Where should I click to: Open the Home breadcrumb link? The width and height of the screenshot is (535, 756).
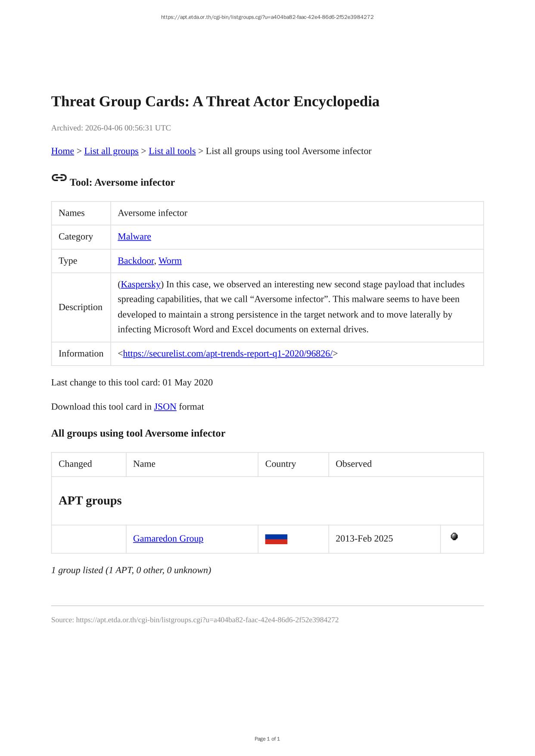[62, 151]
